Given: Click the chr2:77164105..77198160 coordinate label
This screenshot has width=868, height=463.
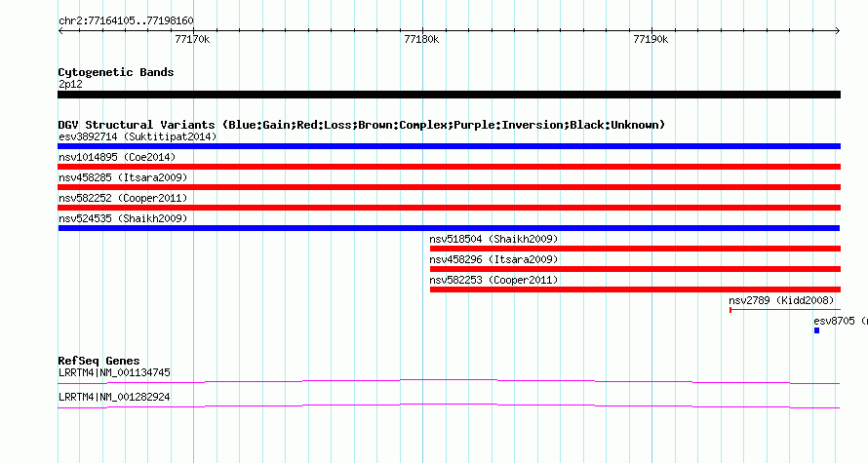Looking at the screenshot, I should 126,21.
